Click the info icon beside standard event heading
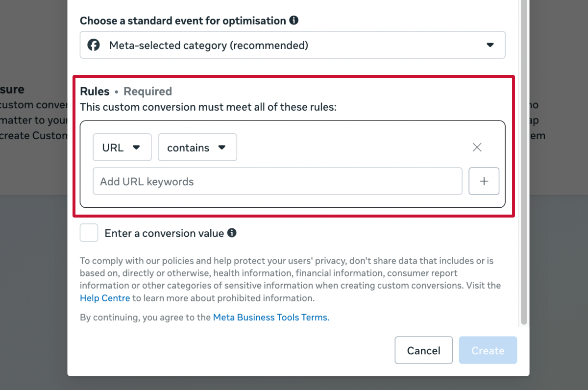The width and height of the screenshot is (588, 390). [294, 21]
